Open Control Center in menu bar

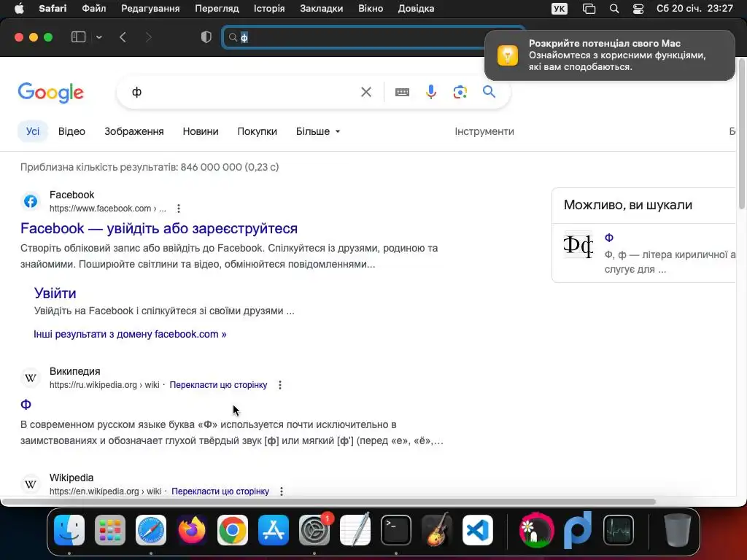click(x=638, y=9)
